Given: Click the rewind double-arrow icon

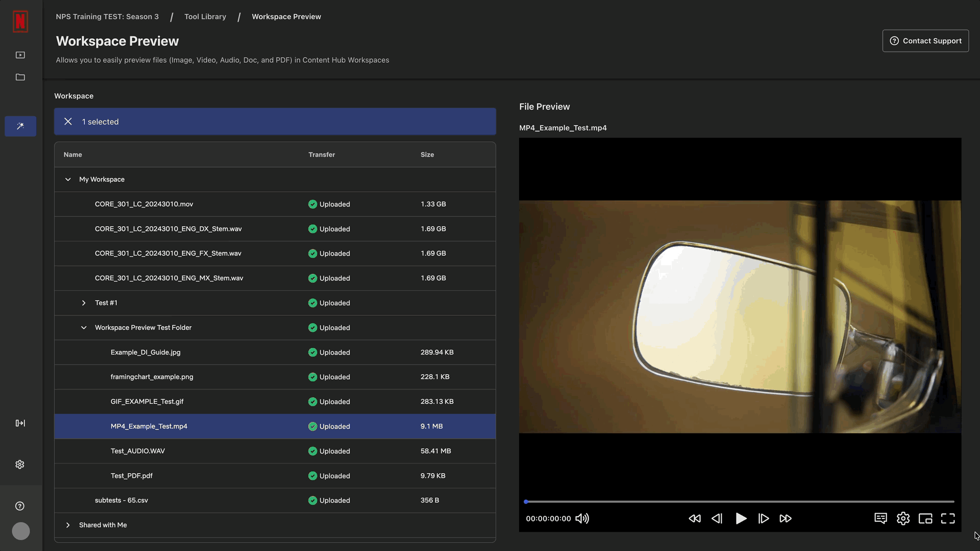Looking at the screenshot, I should pos(695,518).
